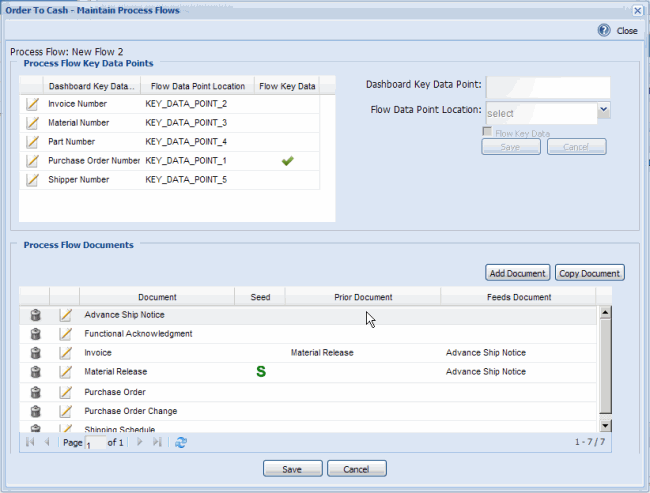The height and width of the screenshot is (493, 650).
Task: Select the Shipper Number text
Action: click(79, 180)
